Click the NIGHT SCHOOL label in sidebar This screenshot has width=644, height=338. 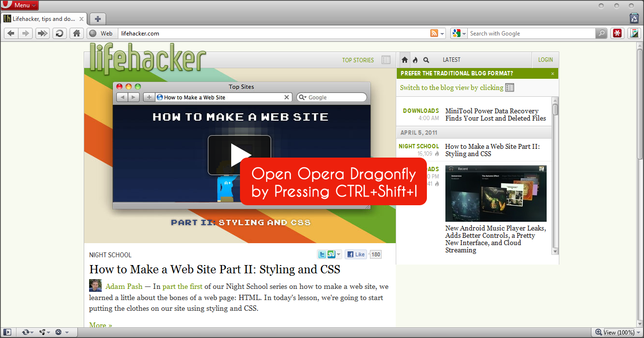point(419,146)
